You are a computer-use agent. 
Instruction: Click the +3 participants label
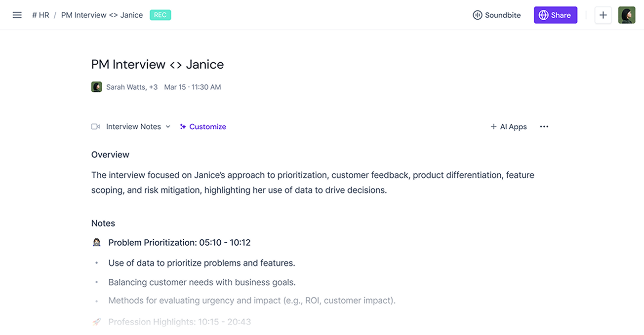click(153, 87)
